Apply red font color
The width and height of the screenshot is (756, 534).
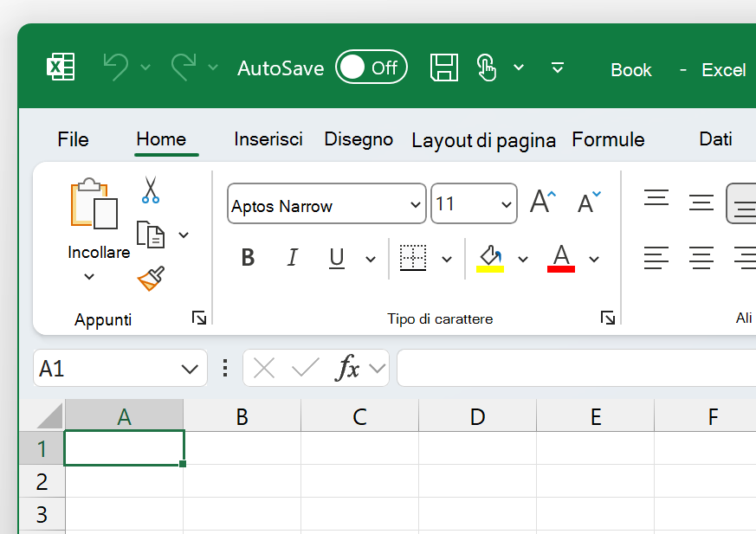(x=561, y=259)
